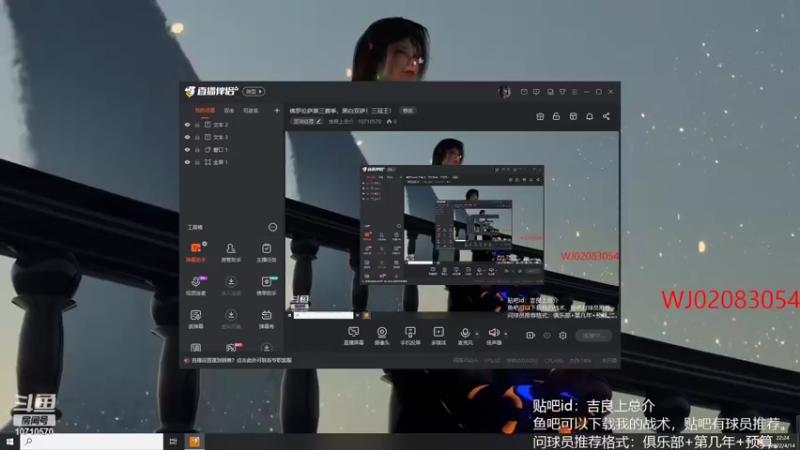This screenshot has height=450, width=800.
Task: Click the gift box icon in stream toolbar
Action: pyautogui.click(x=540, y=116)
